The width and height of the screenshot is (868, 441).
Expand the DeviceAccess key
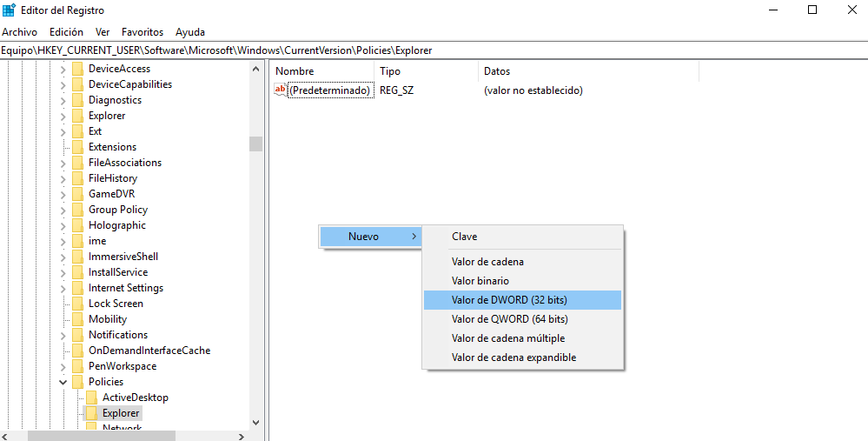63,70
